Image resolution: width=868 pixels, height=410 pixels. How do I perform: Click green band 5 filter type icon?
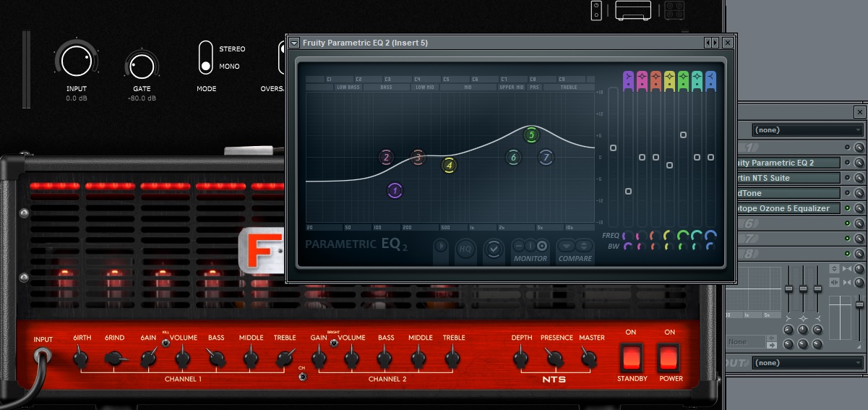(683, 78)
